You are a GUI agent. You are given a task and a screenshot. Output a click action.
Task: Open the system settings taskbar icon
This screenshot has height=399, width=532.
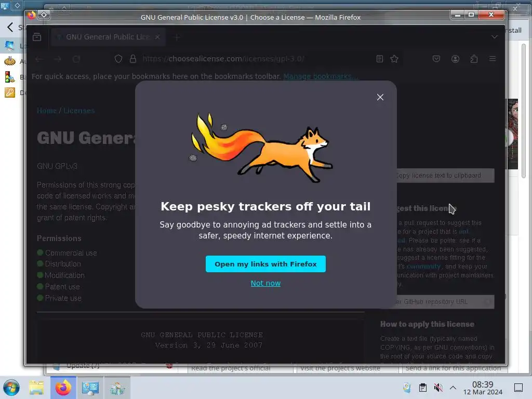[90, 388]
